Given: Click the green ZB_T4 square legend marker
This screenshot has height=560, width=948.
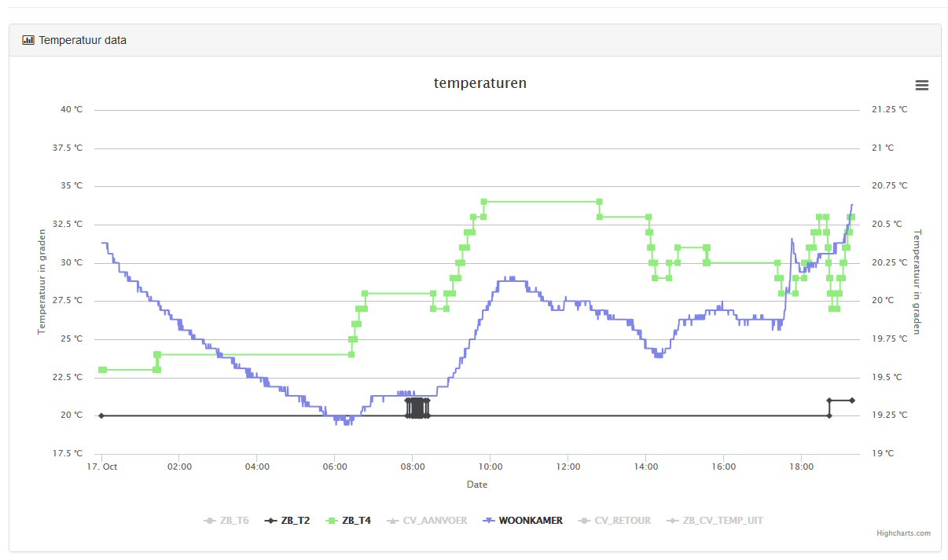Looking at the screenshot, I should (x=332, y=521).
